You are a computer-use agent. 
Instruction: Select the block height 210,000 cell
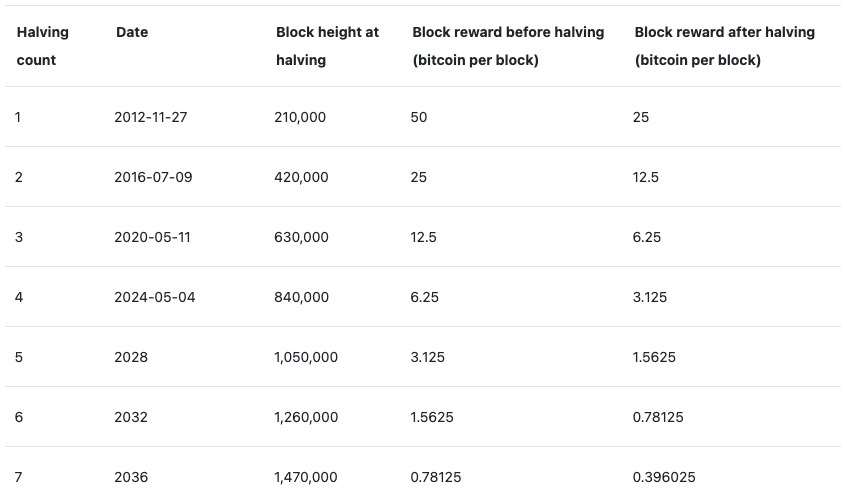point(300,117)
